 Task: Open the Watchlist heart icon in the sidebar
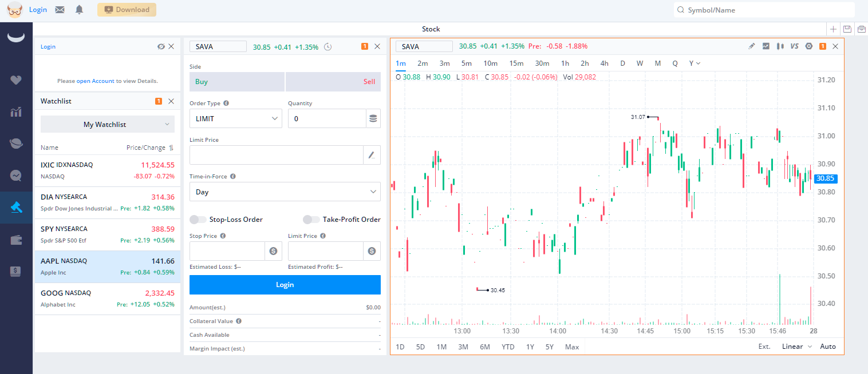(16, 79)
